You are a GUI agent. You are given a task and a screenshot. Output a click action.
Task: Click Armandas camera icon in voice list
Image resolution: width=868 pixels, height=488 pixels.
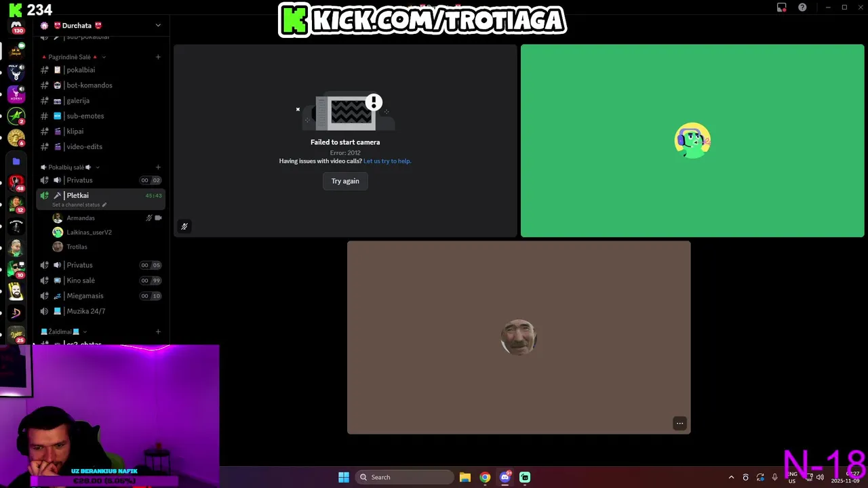point(158,218)
